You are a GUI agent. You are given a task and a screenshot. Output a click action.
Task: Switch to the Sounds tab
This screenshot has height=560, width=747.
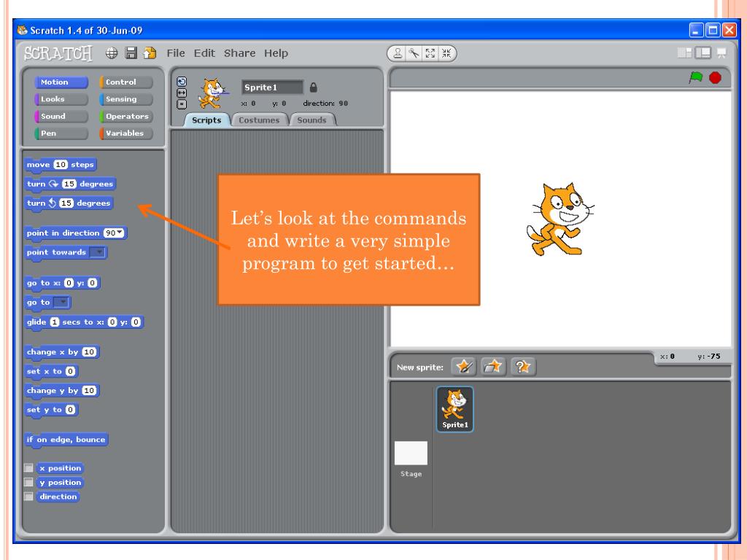point(312,120)
